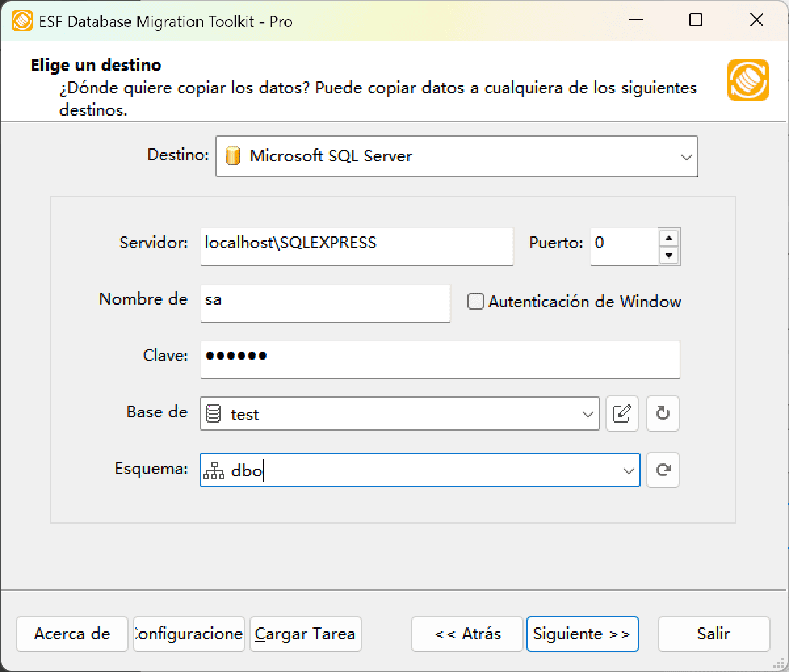The width and height of the screenshot is (789, 672).
Task: Open Acerca de dialog
Action: [x=72, y=634]
